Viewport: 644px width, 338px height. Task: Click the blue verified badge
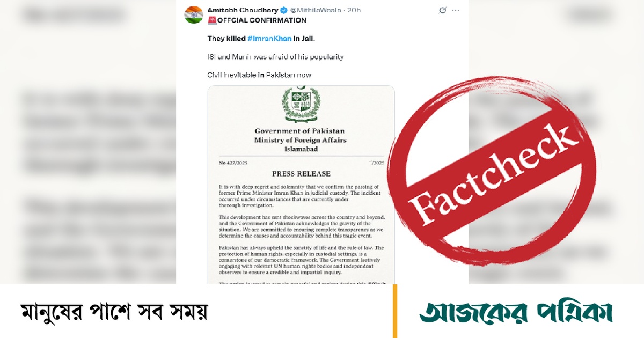(284, 10)
